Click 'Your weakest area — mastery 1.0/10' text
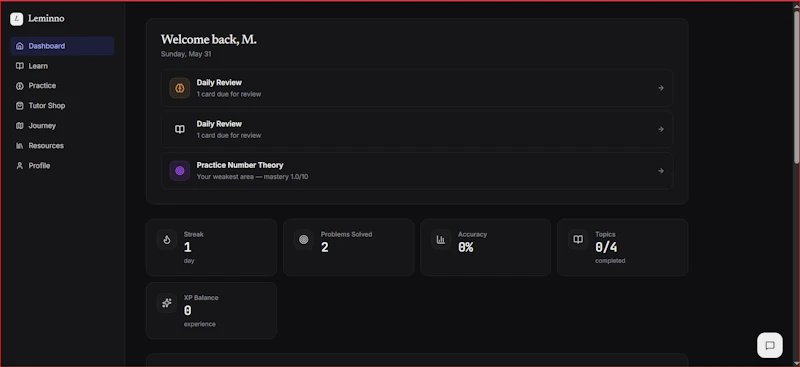Screen dimensions: 800x367 (252, 177)
